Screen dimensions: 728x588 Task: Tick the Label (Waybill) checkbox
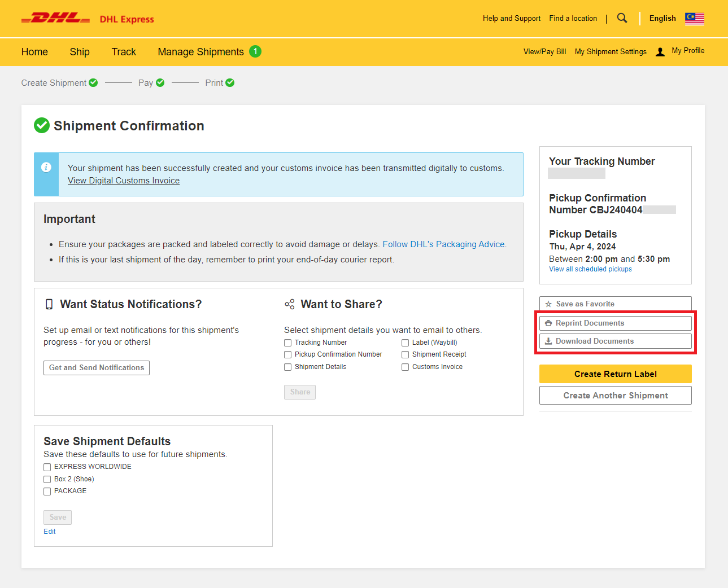click(405, 343)
